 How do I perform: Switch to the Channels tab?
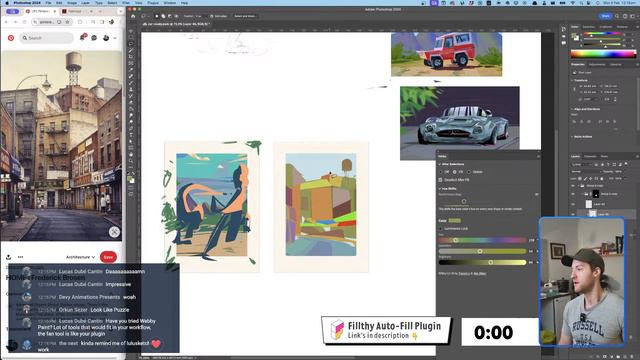tap(590, 156)
